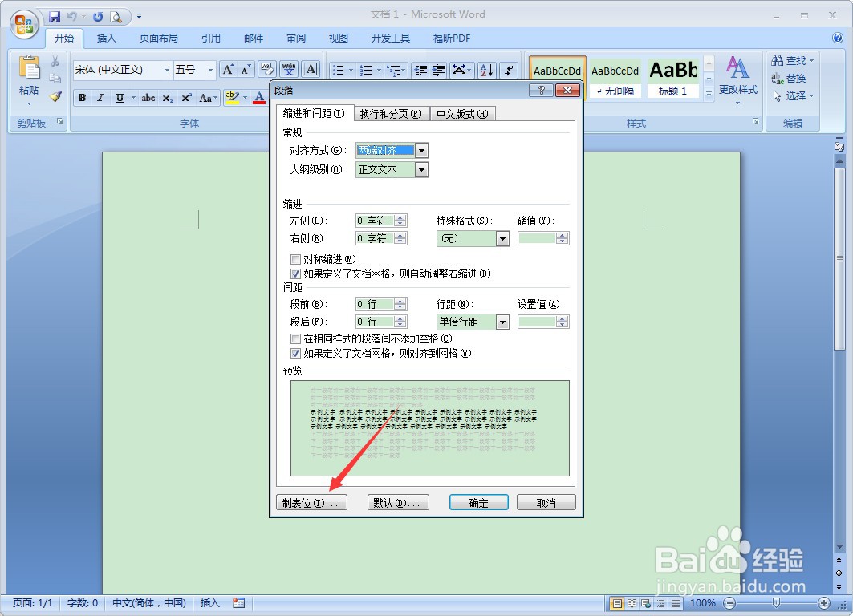Viewport: 853px width, 616px height.
Task: Apply superscript formatting
Action: [187, 98]
